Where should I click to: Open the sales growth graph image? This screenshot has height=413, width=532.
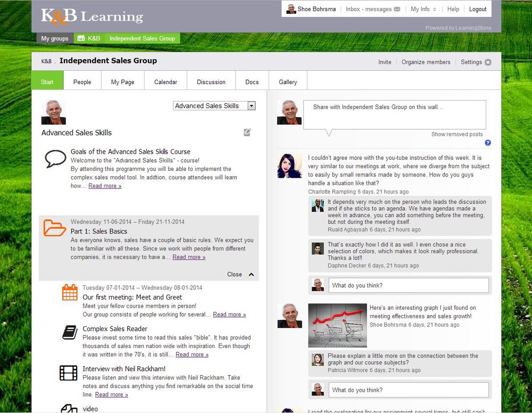338,325
